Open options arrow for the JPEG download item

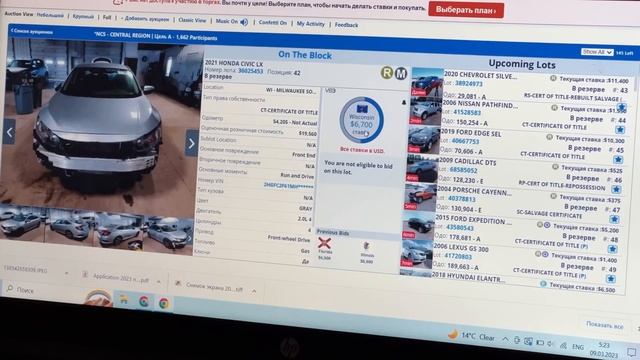pos(66,273)
